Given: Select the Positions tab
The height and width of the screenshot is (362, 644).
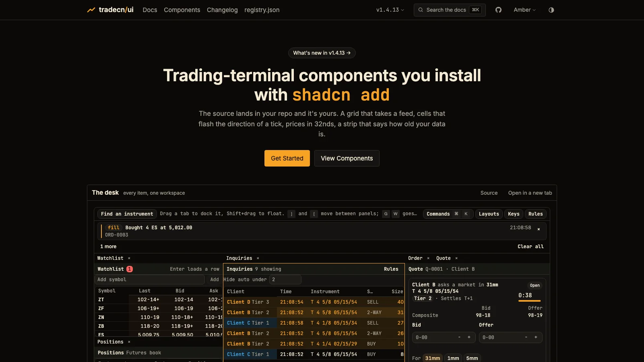Looking at the screenshot, I should 110,341.
